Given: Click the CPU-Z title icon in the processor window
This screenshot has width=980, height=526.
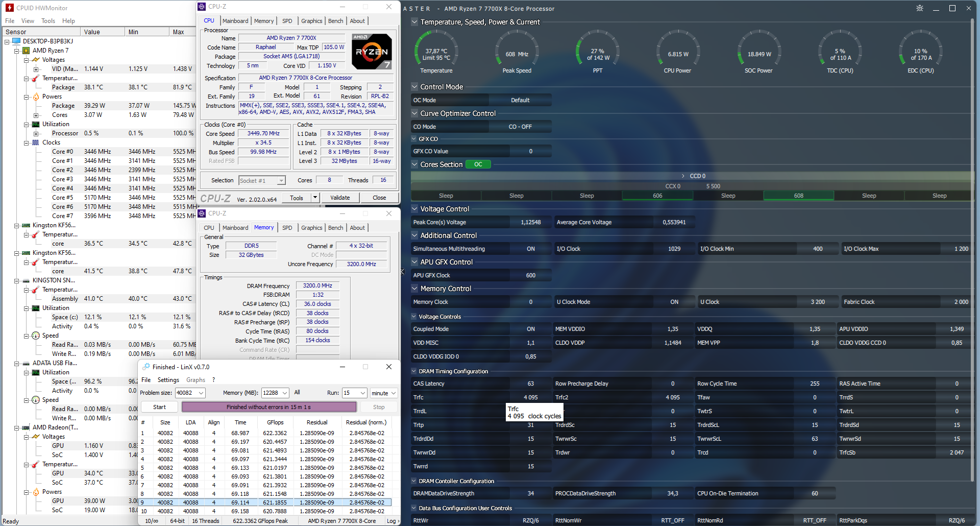Looking at the screenshot, I should click(202, 7).
